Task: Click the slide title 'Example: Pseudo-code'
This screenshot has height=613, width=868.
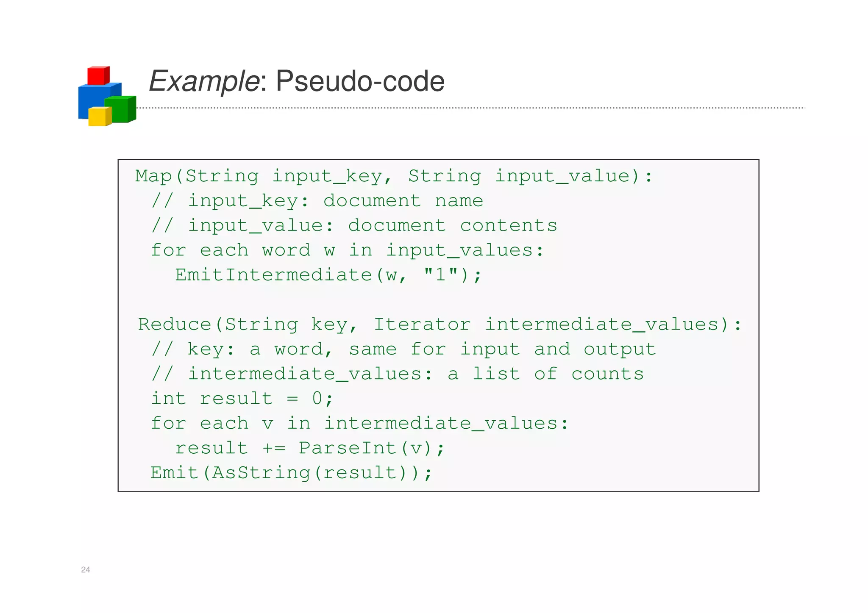Action: [x=297, y=81]
